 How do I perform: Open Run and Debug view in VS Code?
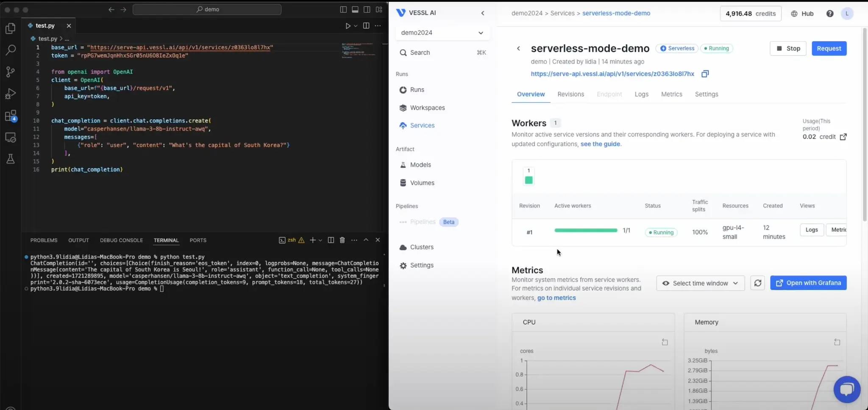click(11, 94)
